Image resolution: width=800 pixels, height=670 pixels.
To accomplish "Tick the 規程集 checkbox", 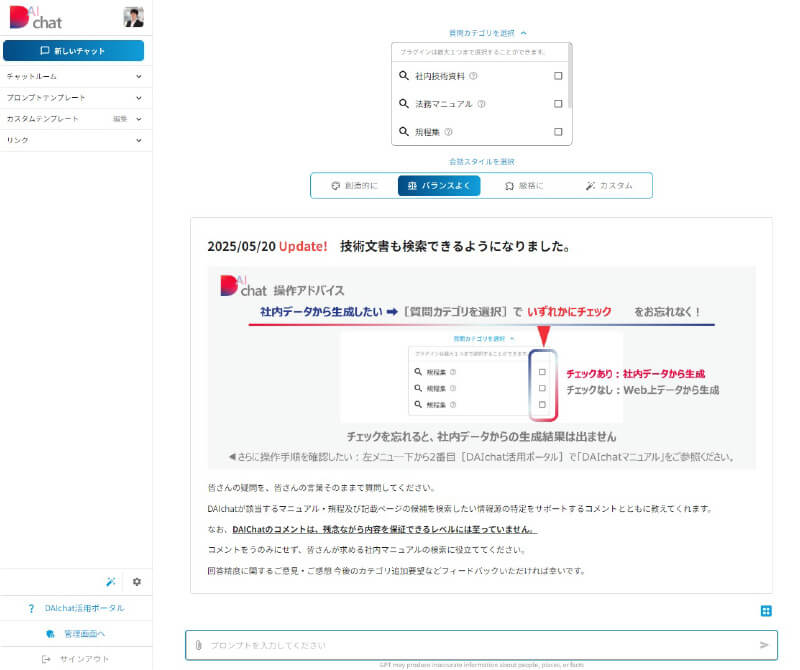I will [558, 132].
